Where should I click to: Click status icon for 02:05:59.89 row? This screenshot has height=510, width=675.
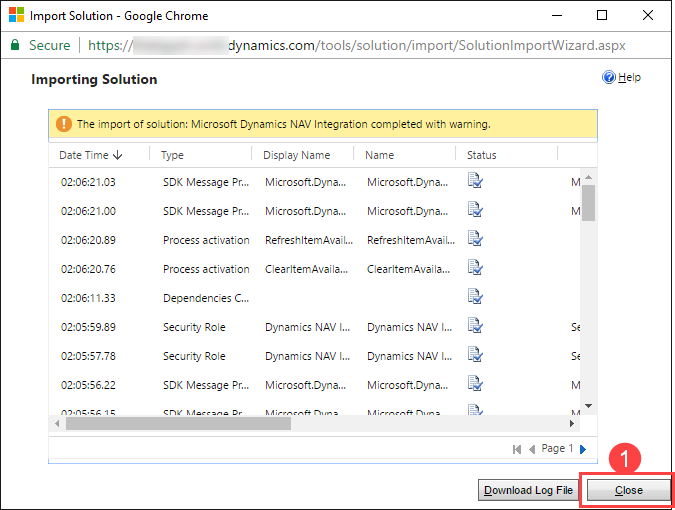[475, 325]
